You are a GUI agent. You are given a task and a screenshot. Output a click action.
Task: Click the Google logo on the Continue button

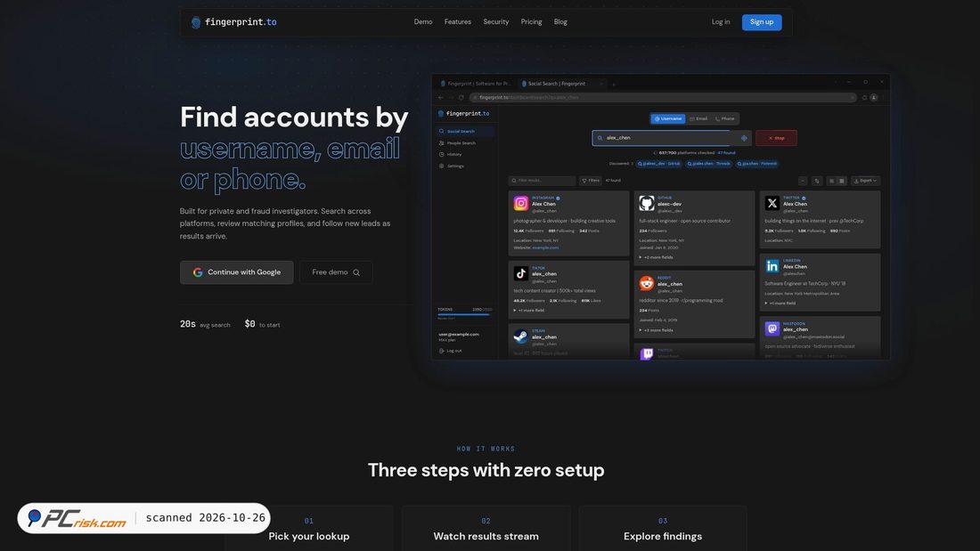pyautogui.click(x=198, y=272)
